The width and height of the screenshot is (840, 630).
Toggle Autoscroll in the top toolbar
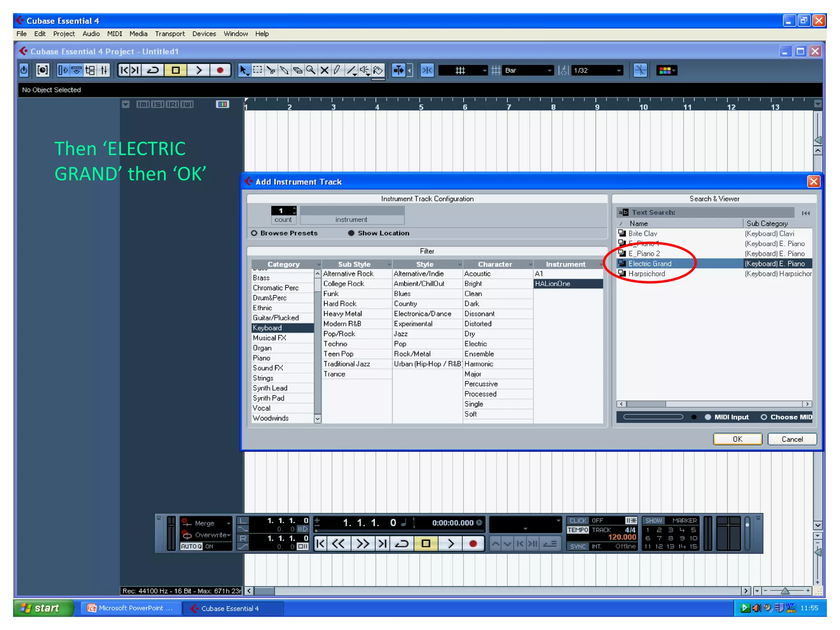pos(398,71)
